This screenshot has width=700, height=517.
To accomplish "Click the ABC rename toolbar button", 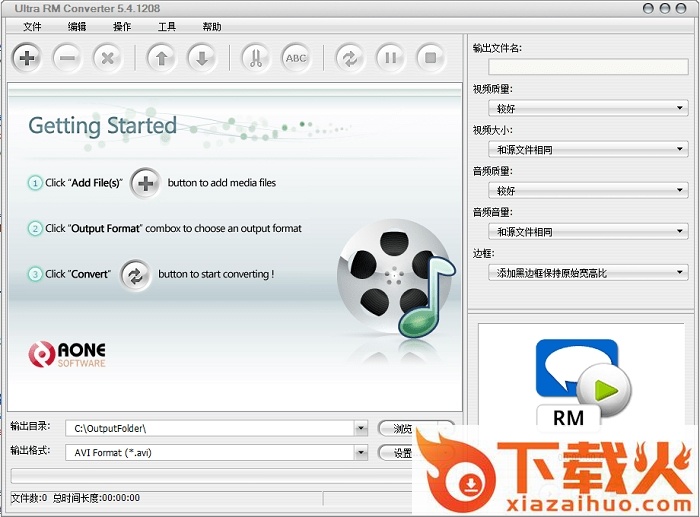I will click(296, 58).
